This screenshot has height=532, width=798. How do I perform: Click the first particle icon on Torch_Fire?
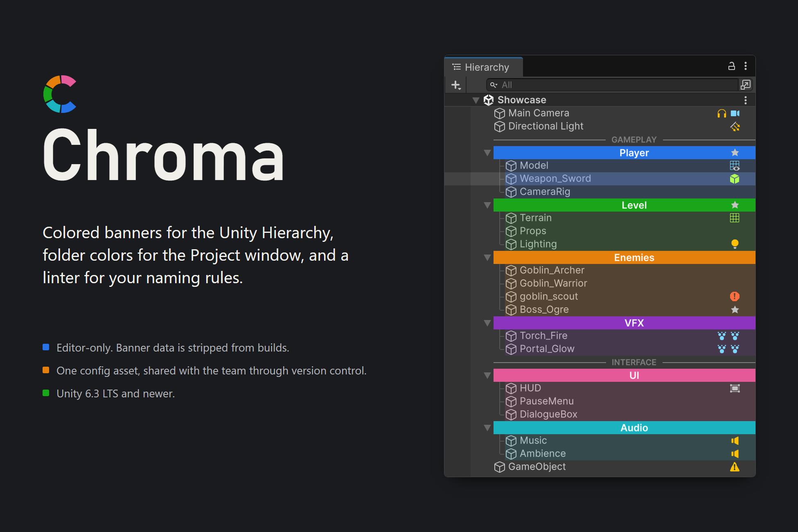722,336
